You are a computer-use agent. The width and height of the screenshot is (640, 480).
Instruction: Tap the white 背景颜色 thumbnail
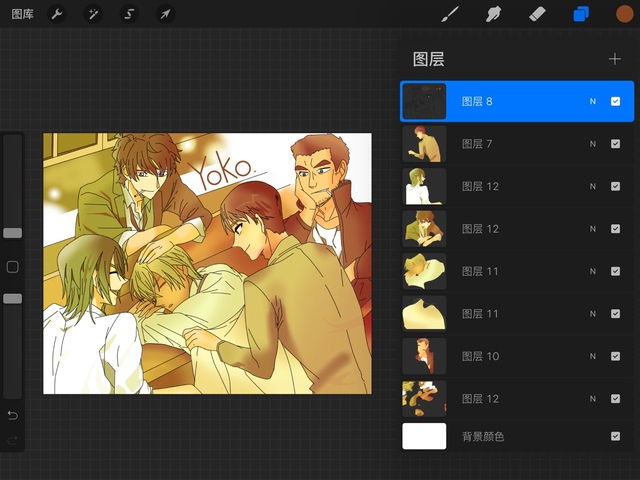(x=424, y=436)
